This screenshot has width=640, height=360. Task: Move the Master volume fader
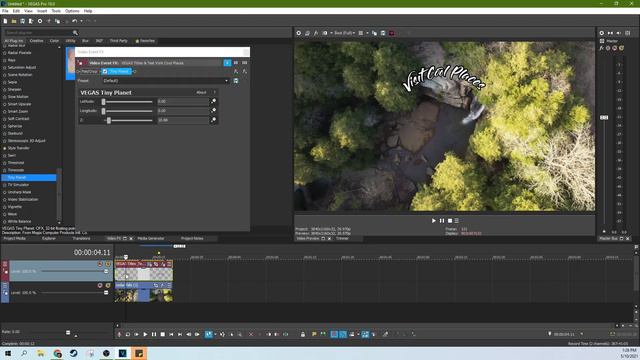click(604, 118)
